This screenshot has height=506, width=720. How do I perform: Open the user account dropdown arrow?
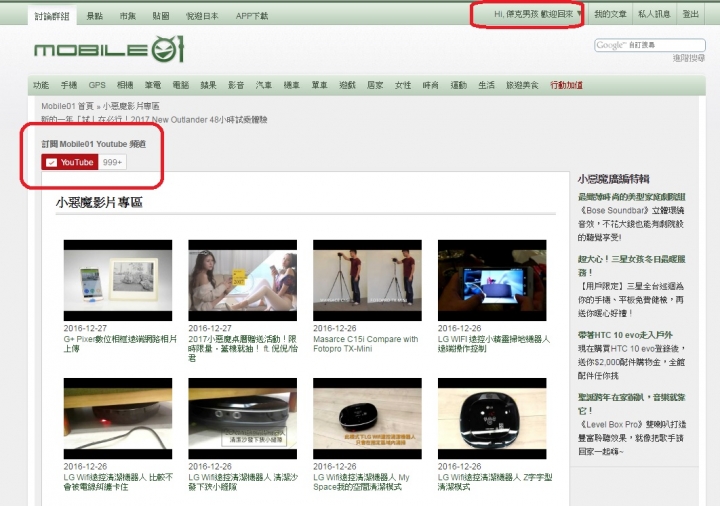point(579,14)
